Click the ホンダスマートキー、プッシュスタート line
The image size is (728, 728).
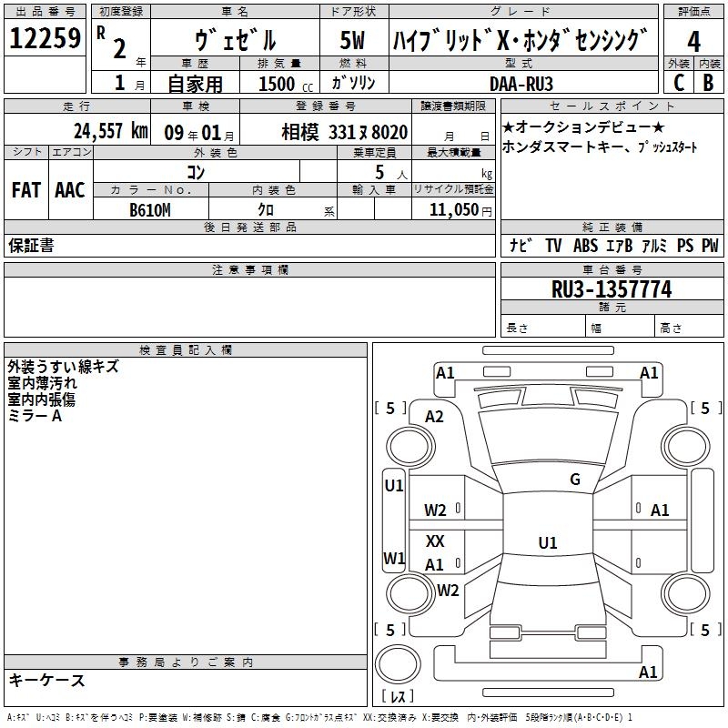click(x=600, y=147)
